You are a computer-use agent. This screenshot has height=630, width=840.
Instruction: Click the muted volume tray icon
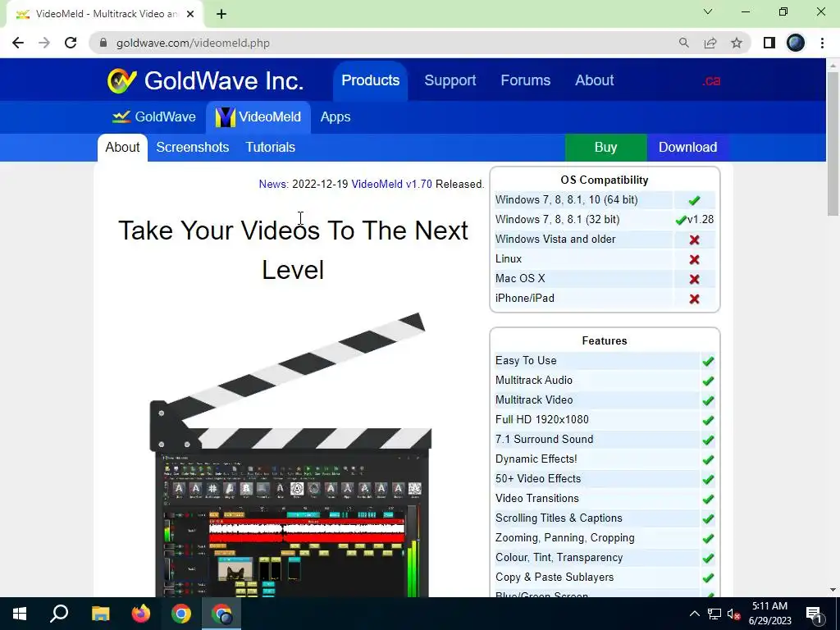click(x=734, y=614)
